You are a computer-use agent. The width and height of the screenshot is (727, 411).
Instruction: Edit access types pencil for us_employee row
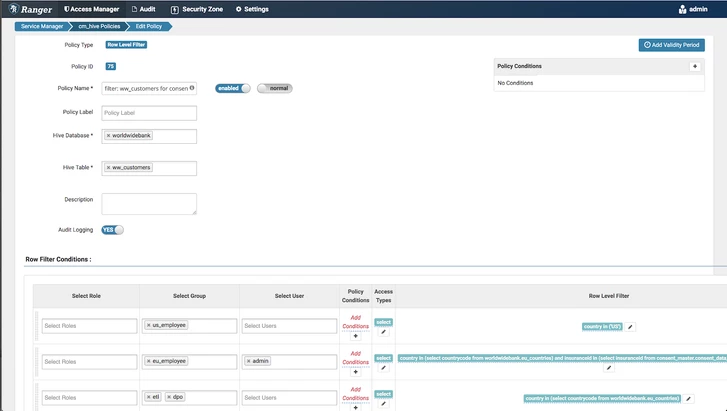pyautogui.click(x=383, y=332)
